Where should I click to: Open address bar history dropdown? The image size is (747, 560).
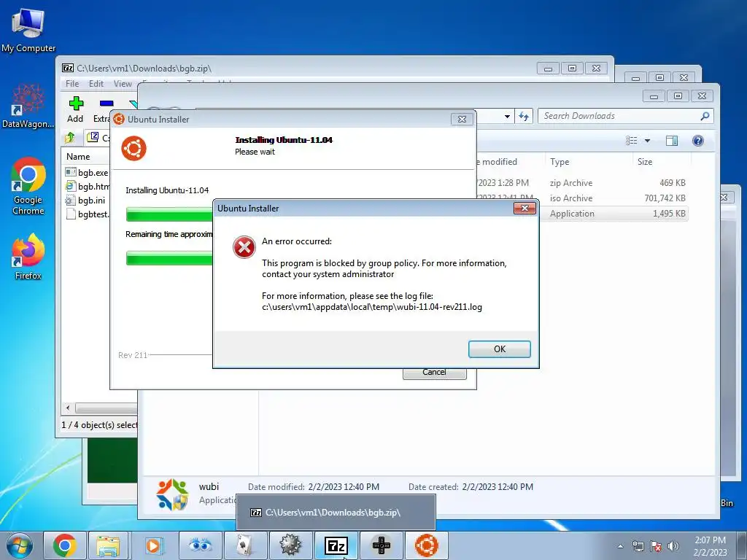coord(508,116)
